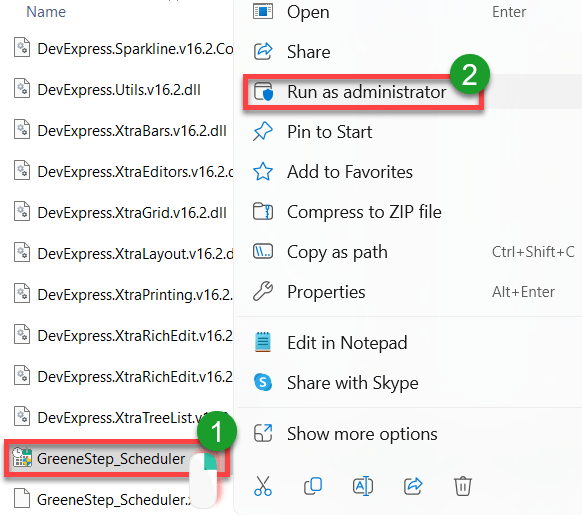Click the Copy icon in bottom row
This screenshot has width=582, height=515.
coord(313,486)
